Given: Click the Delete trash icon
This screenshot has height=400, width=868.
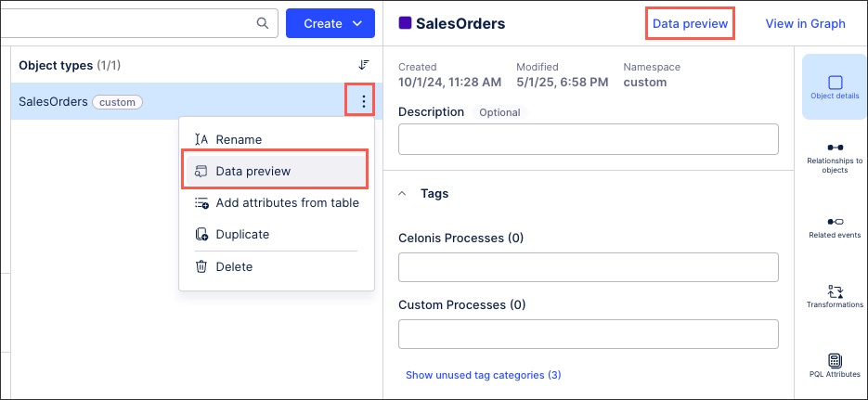Looking at the screenshot, I should coord(201,266).
